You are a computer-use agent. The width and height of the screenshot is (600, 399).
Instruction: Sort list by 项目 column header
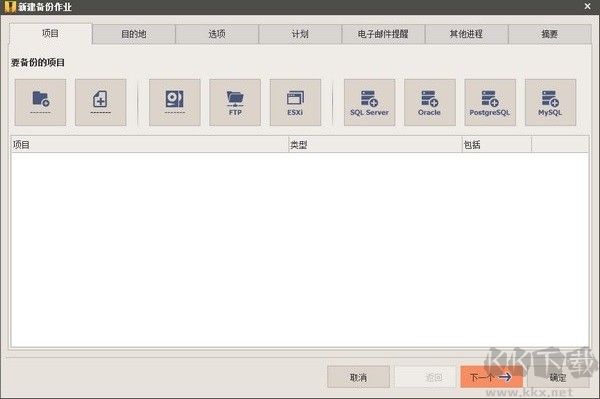point(149,145)
